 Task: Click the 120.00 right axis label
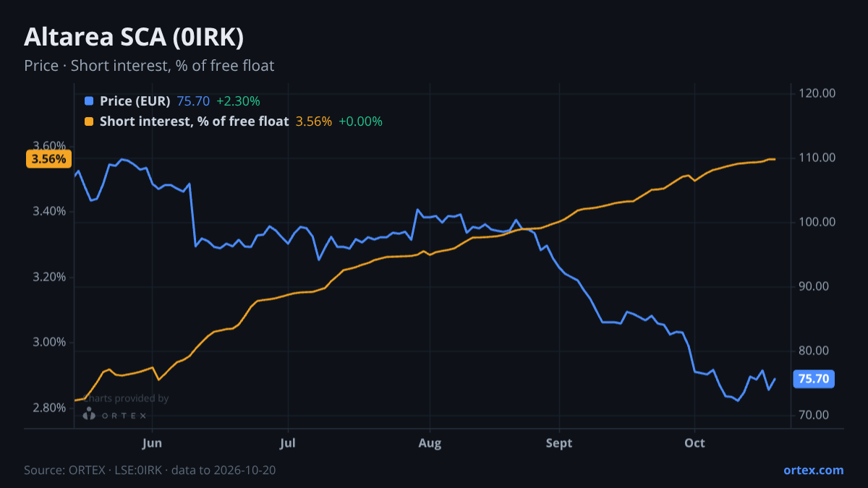(817, 93)
